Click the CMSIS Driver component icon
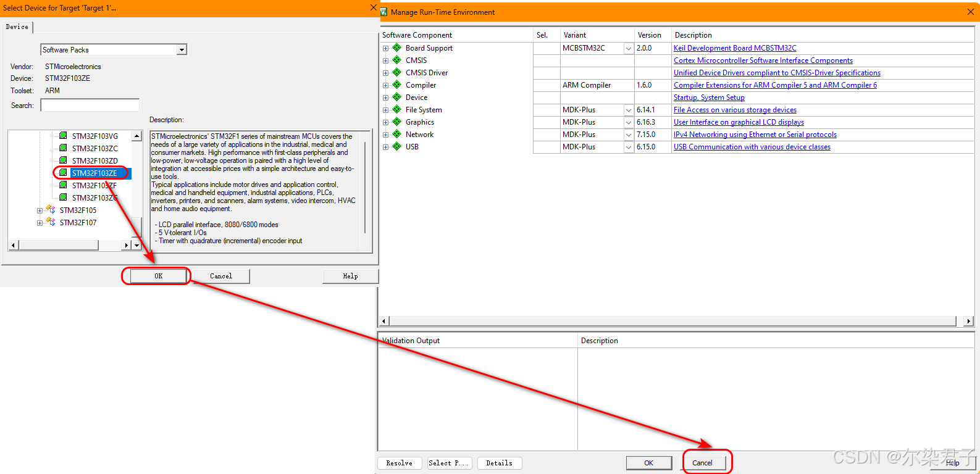Image resolution: width=980 pixels, height=474 pixels. [x=397, y=72]
